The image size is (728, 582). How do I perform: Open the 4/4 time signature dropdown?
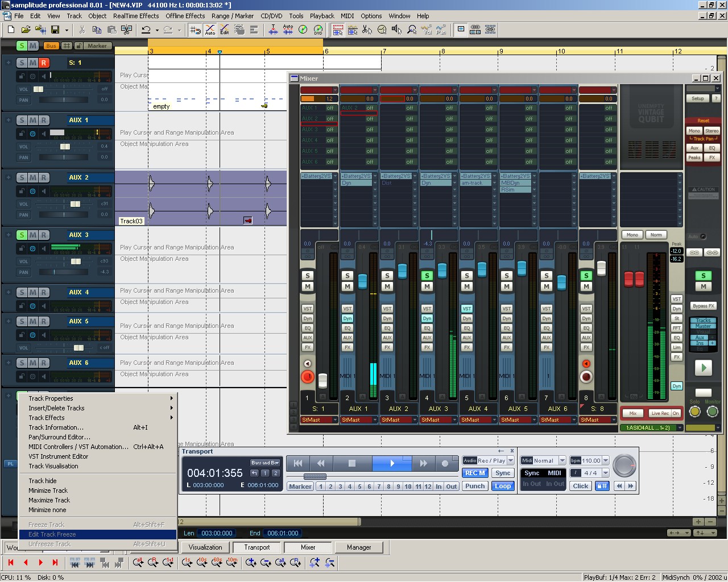pos(605,473)
